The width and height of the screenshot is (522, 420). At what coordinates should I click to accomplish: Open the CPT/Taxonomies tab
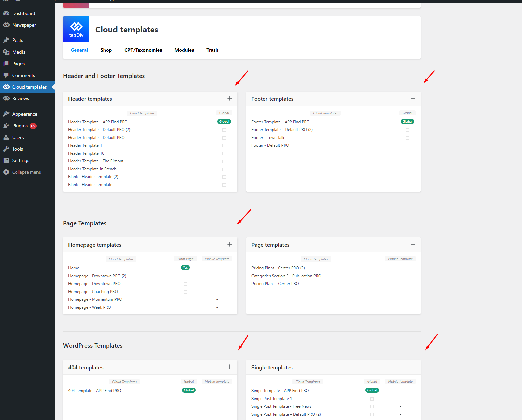point(143,50)
